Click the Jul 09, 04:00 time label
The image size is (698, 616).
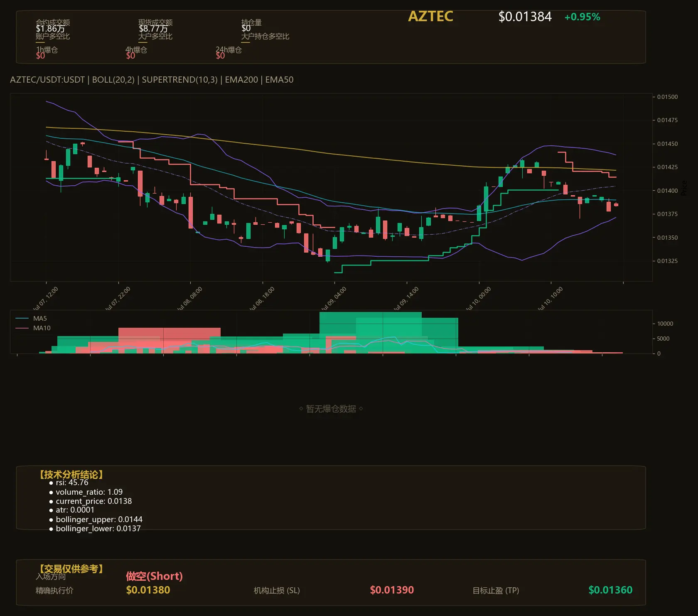pos(334,299)
